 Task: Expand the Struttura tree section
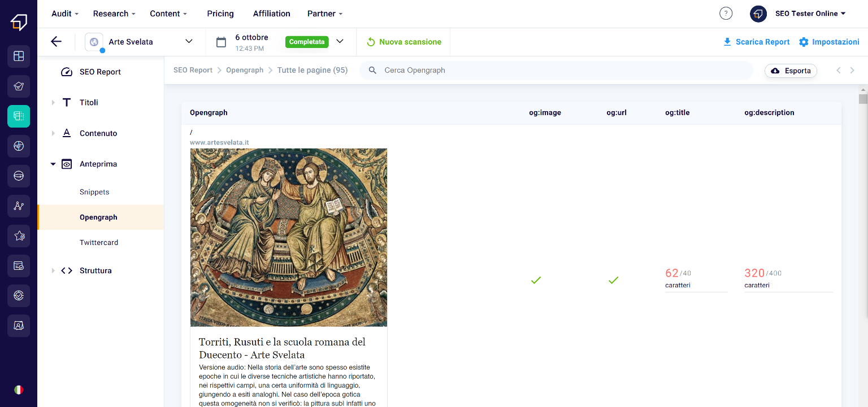(53, 270)
